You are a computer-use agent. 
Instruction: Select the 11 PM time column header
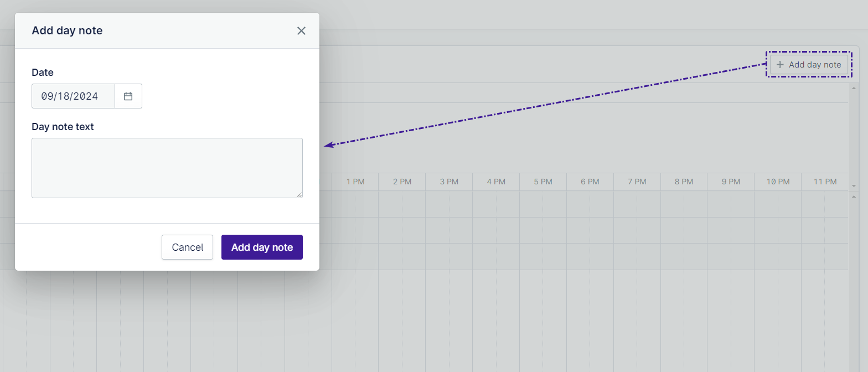tap(825, 182)
